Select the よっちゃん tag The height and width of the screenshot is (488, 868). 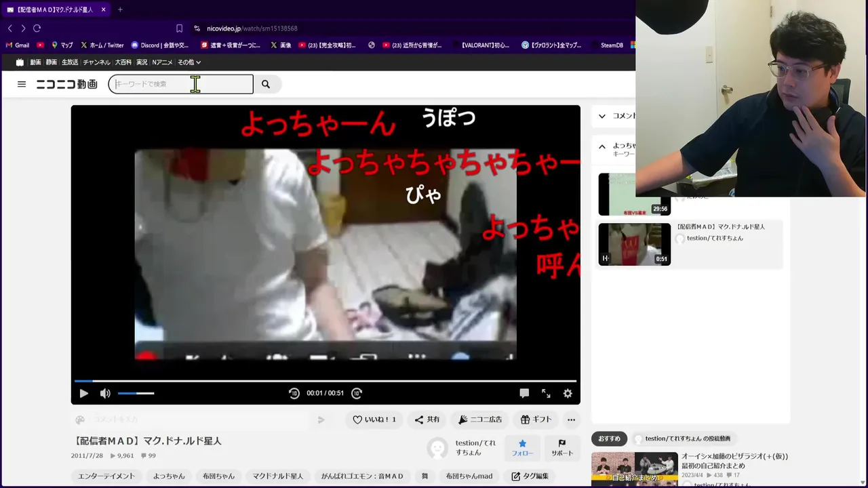click(169, 476)
